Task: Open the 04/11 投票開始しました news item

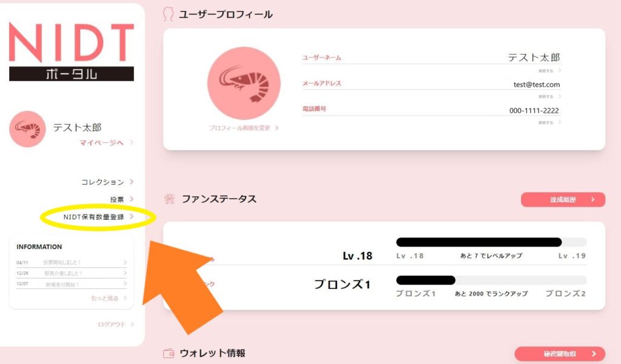Action: pos(72,262)
